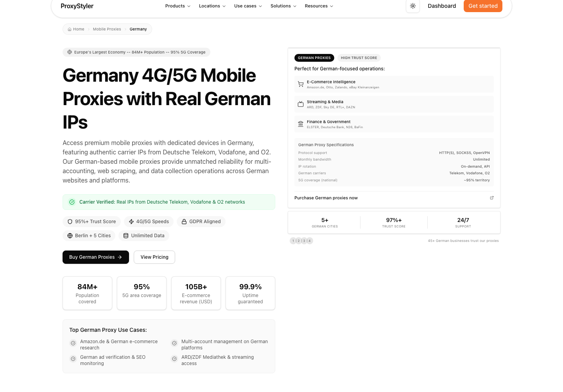
Task: Expand the Products dropdown menu
Action: [178, 6]
